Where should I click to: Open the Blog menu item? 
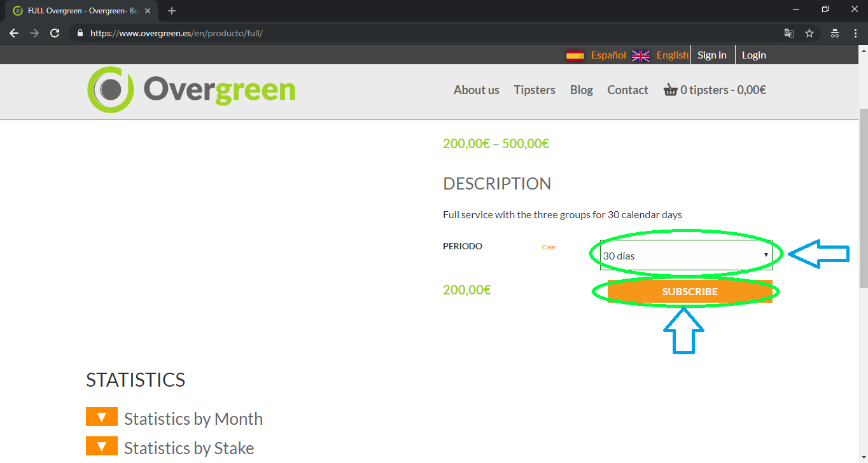(582, 90)
